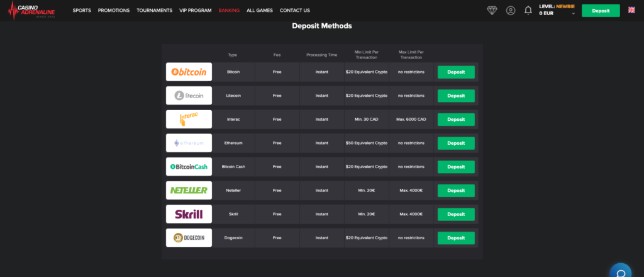Image resolution: width=644 pixels, height=277 pixels.
Task: Click the 'Fee' column header
Action: coord(277,55)
